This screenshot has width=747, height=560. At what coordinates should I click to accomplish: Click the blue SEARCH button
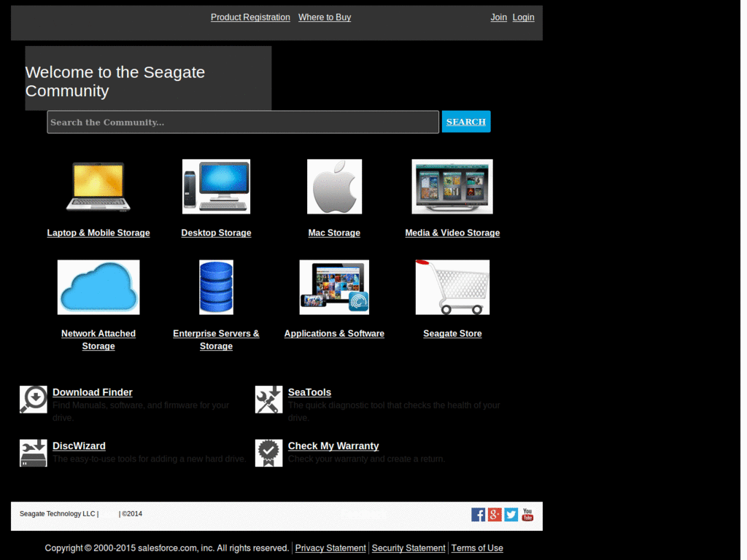466,122
